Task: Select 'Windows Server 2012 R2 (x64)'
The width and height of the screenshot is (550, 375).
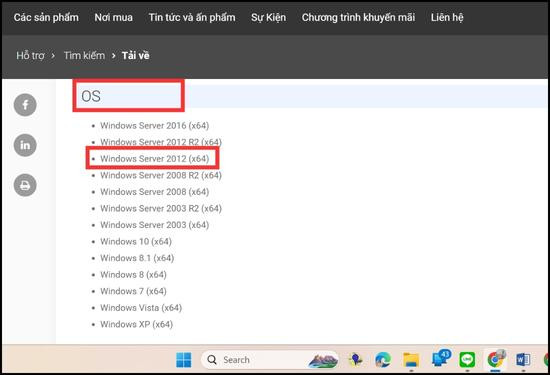Action: 161,142
